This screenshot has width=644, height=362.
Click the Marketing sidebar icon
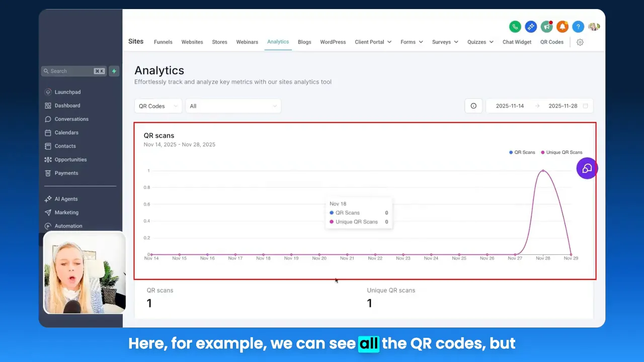48,213
